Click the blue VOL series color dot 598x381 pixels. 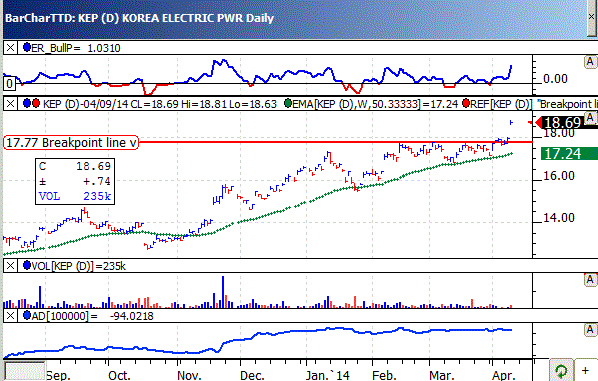coord(27,265)
